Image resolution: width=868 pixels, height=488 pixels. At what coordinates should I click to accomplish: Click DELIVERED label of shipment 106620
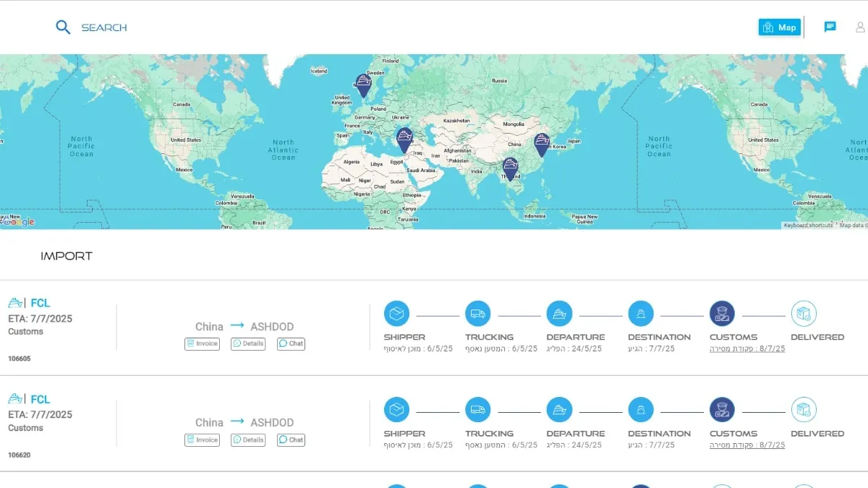click(x=817, y=434)
